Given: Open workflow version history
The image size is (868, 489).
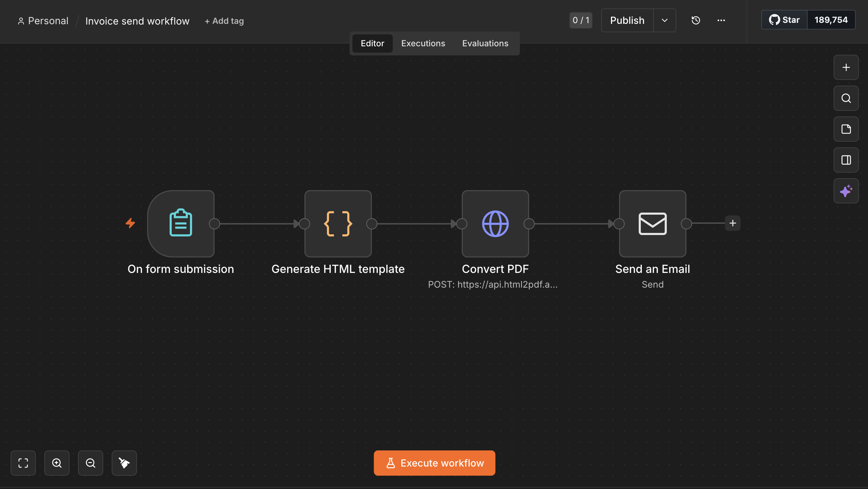Looking at the screenshot, I should tap(696, 20).
